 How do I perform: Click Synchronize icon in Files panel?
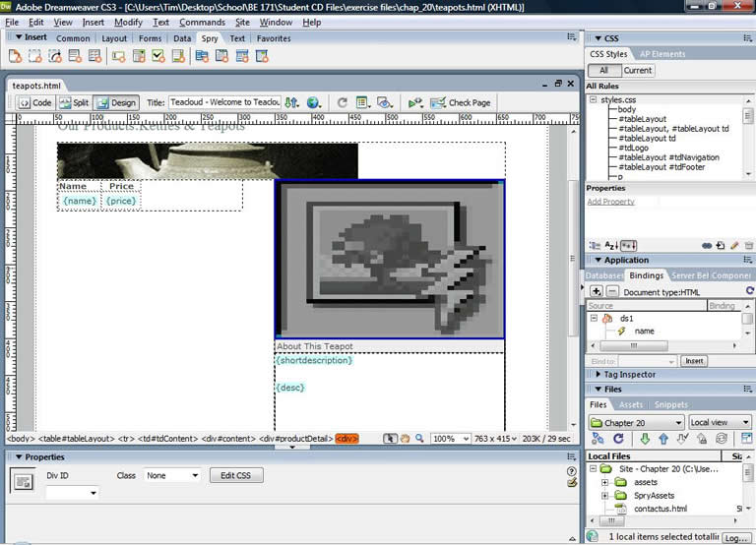point(722,439)
